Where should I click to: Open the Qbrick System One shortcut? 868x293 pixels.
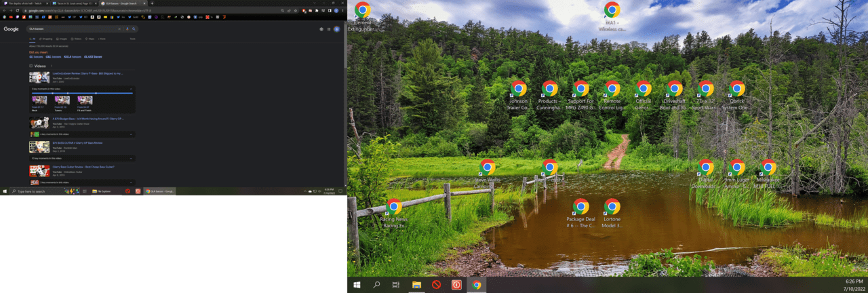pyautogui.click(x=737, y=95)
